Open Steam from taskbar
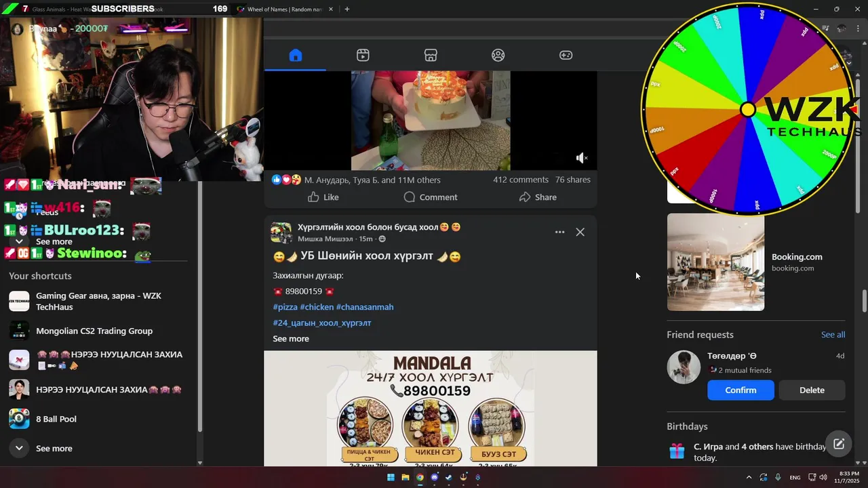868x488 pixels. pyautogui.click(x=449, y=477)
